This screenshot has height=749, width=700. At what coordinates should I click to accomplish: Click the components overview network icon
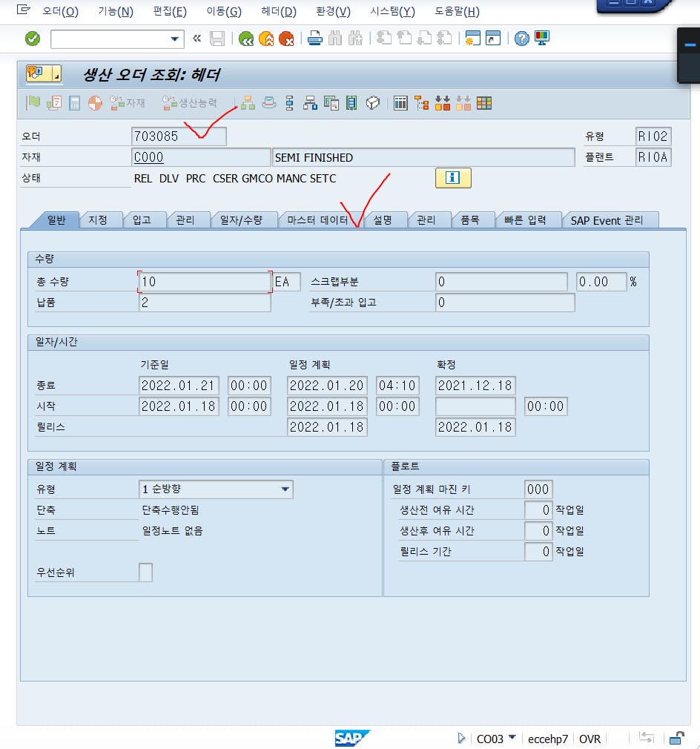coord(311,102)
